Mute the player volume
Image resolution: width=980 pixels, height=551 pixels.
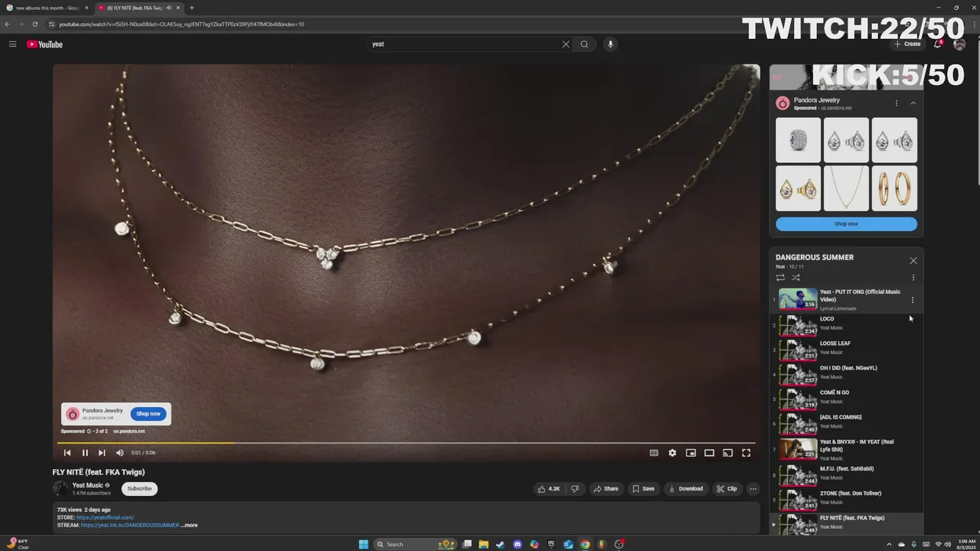pyautogui.click(x=119, y=453)
